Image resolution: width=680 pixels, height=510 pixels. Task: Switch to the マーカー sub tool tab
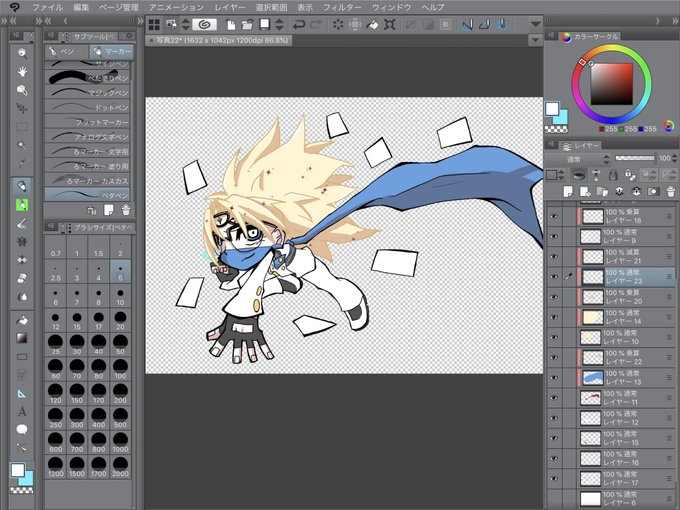click(x=111, y=52)
